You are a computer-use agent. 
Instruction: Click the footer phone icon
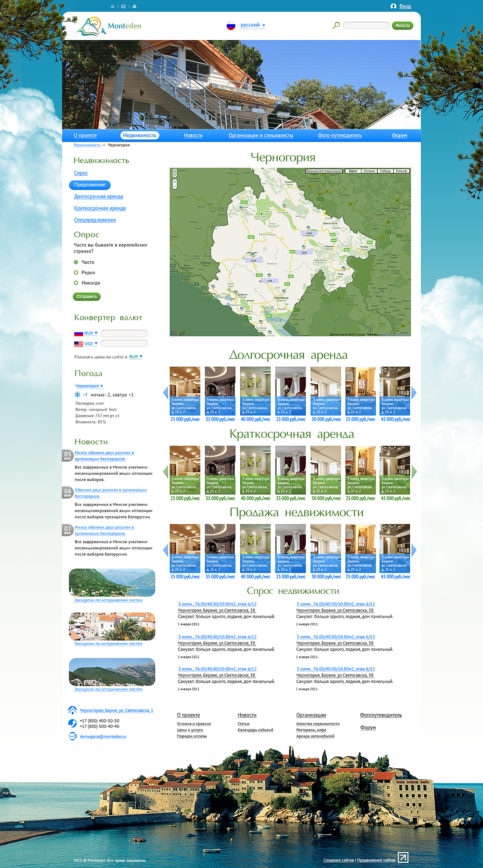pyautogui.click(x=72, y=723)
